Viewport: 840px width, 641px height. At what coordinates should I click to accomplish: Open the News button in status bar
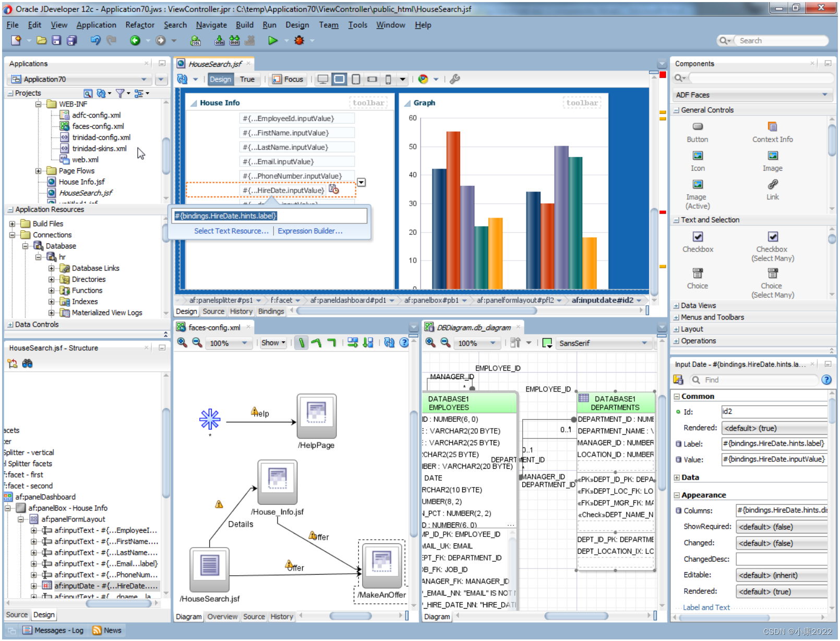(107, 631)
